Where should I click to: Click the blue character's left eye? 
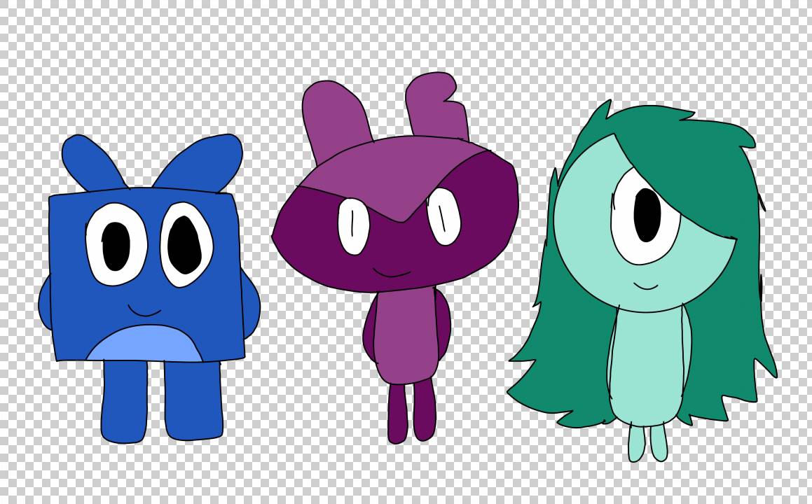coord(116,244)
